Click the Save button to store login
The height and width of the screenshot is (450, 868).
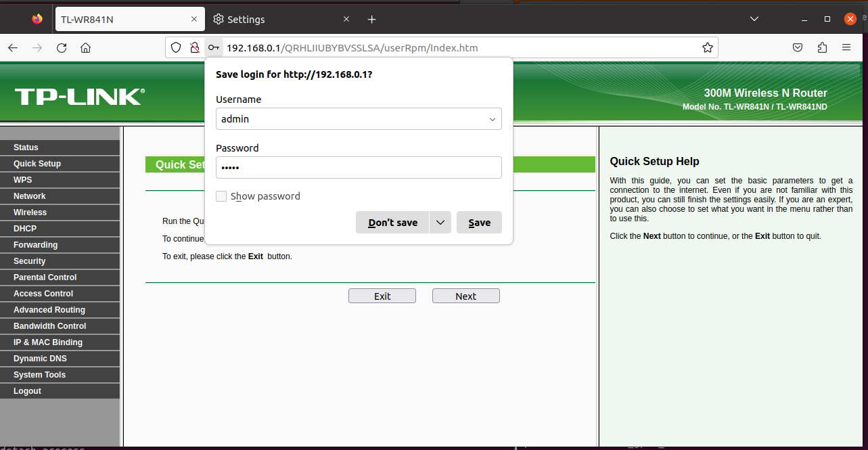(x=479, y=222)
